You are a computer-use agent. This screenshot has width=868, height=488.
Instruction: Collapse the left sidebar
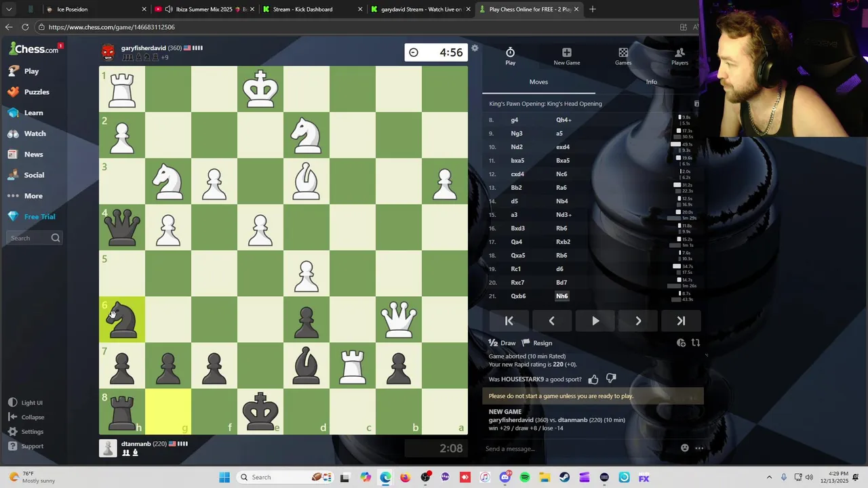(x=26, y=418)
